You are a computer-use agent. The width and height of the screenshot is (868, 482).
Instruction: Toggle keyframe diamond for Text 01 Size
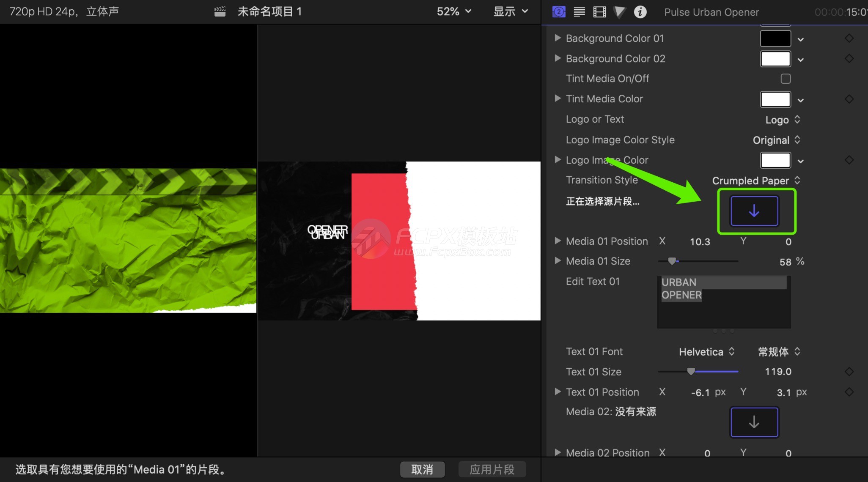[849, 372]
